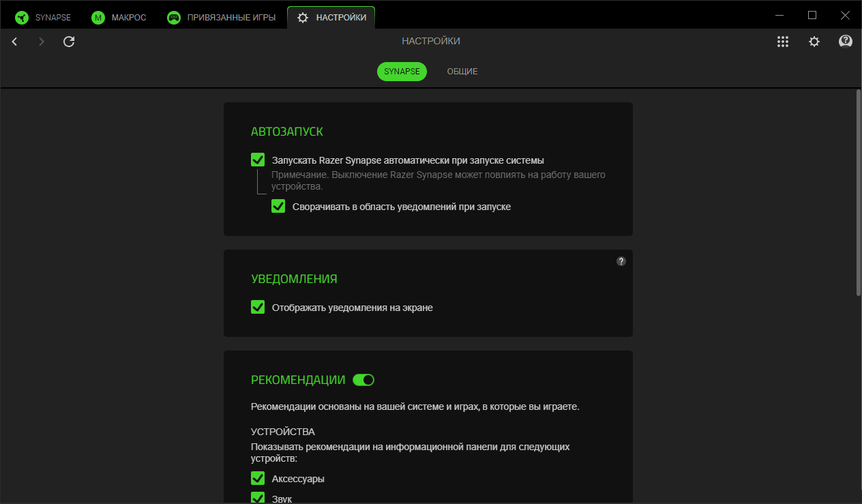The image size is (862, 504).
Task: Click the УВЕДОМЛЕНИЯ section heading
Action: (x=294, y=279)
